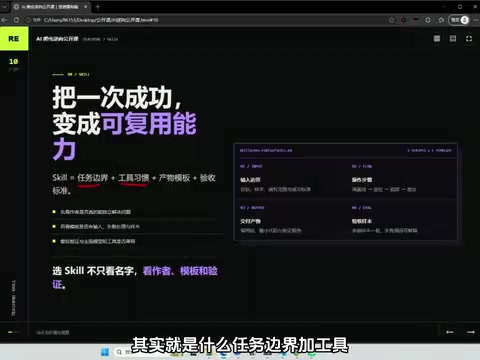Open the browser's three-dot menu
The height and width of the screenshot is (360, 480).
point(476,20)
